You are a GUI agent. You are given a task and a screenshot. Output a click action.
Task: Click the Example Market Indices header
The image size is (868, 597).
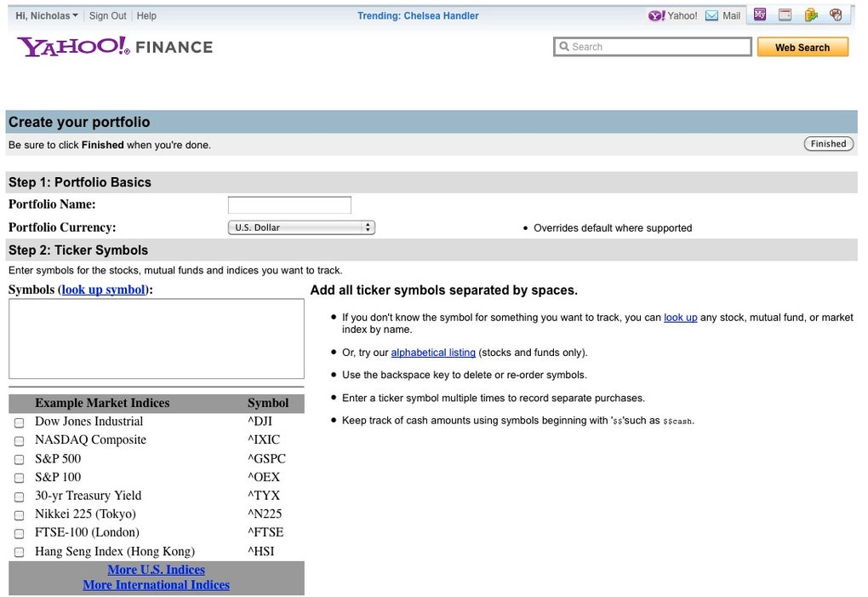pyautogui.click(x=102, y=403)
